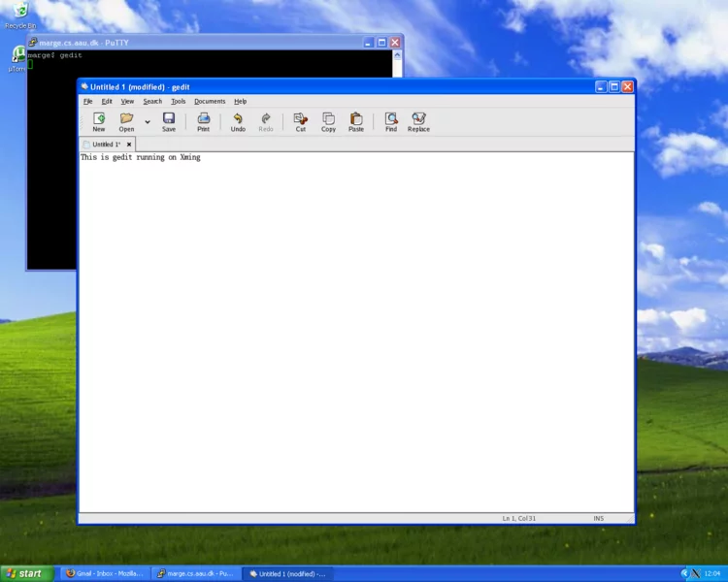
Task: Save the document using the Save icon
Action: (169, 122)
